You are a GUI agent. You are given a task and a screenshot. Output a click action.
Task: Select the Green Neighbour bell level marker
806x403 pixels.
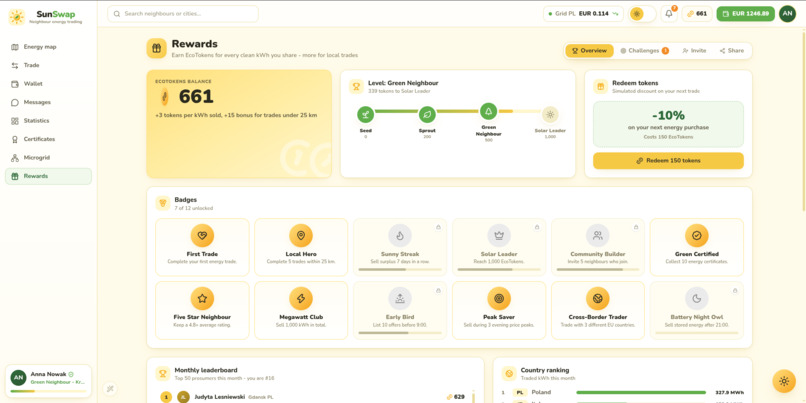point(488,111)
